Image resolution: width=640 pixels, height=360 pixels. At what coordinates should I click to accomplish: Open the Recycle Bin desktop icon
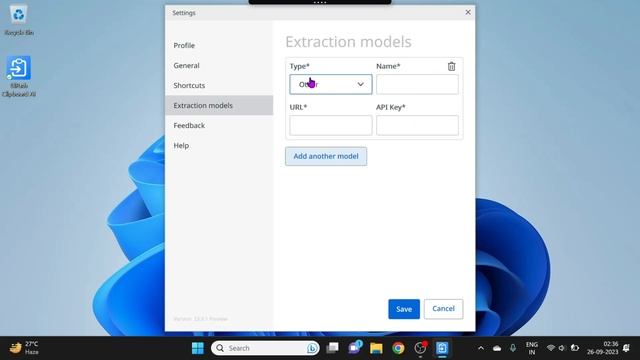19,20
